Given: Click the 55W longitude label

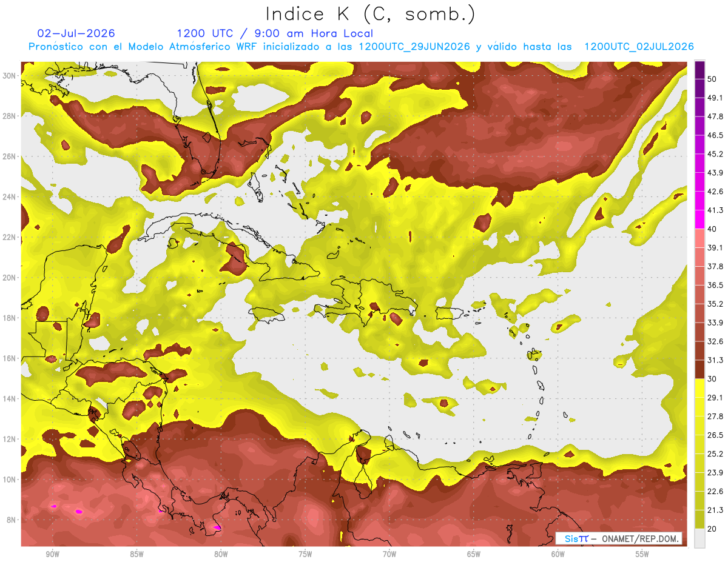Looking at the screenshot, I should tap(642, 555).
